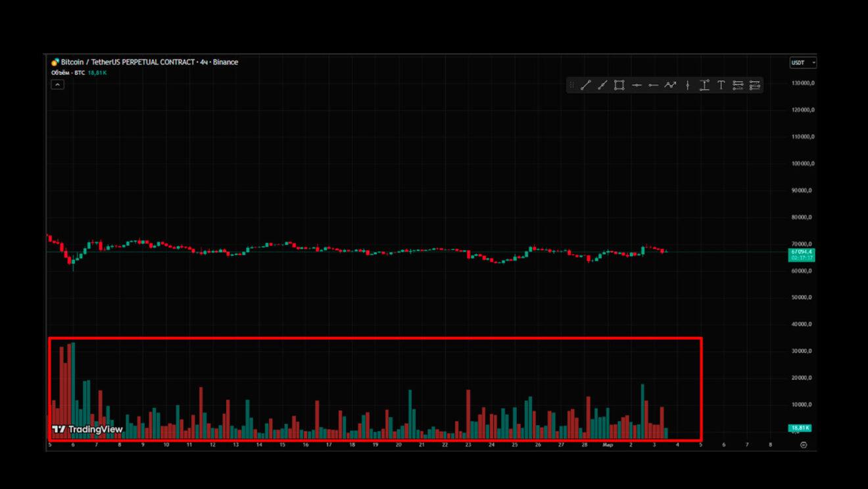
Task: Click the current price label 67094,4
Action: coord(802,251)
